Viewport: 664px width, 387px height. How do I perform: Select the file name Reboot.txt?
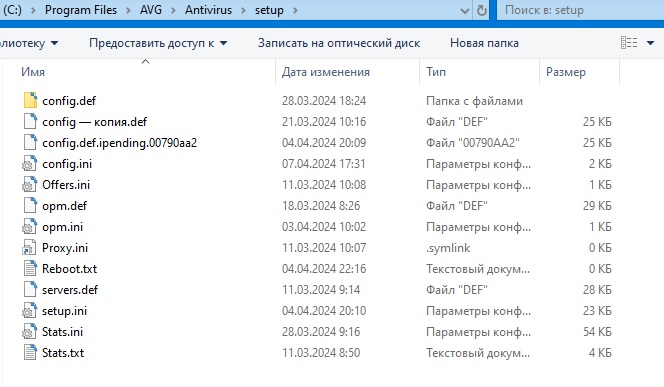(x=69, y=269)
